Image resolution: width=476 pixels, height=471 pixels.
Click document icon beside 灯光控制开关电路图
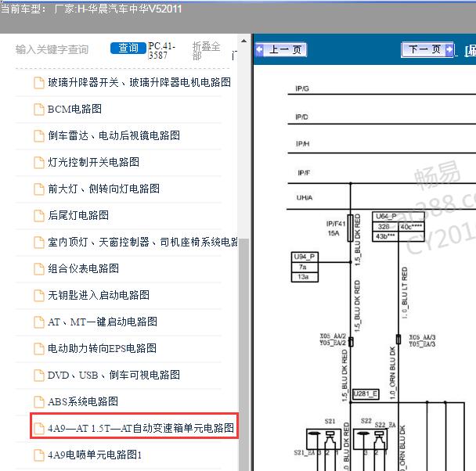coord(39,163)
